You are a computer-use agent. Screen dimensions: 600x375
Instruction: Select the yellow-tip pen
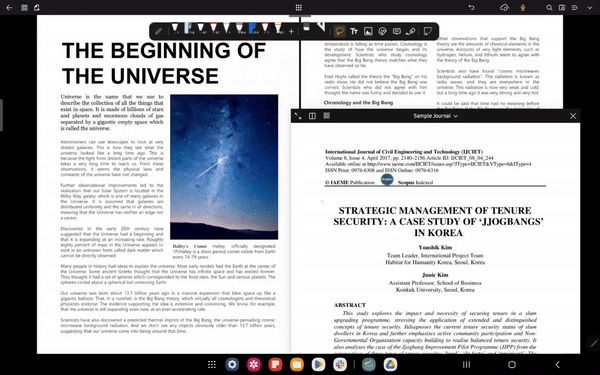(278, 28)
